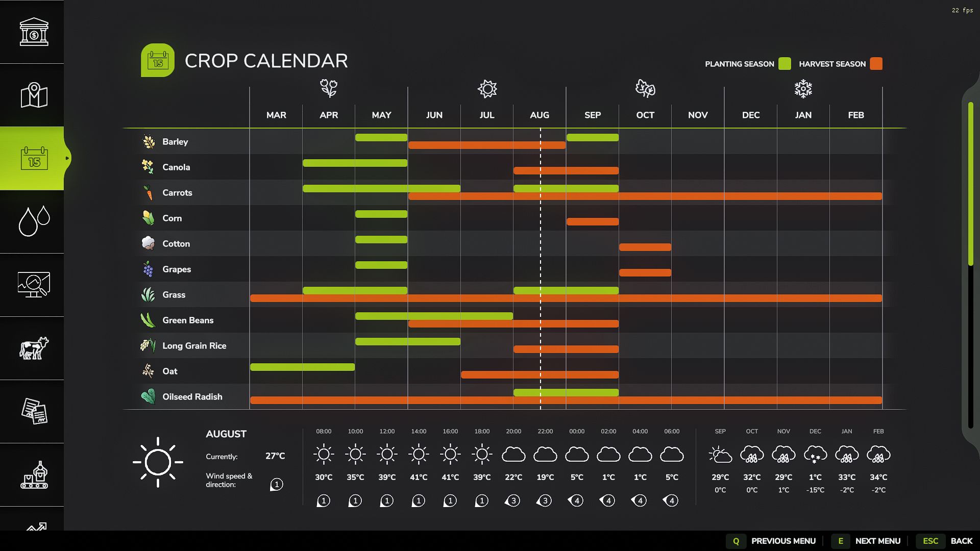
Task: Click the Oilseed Radish row label
Action: [x=192, y=397]
